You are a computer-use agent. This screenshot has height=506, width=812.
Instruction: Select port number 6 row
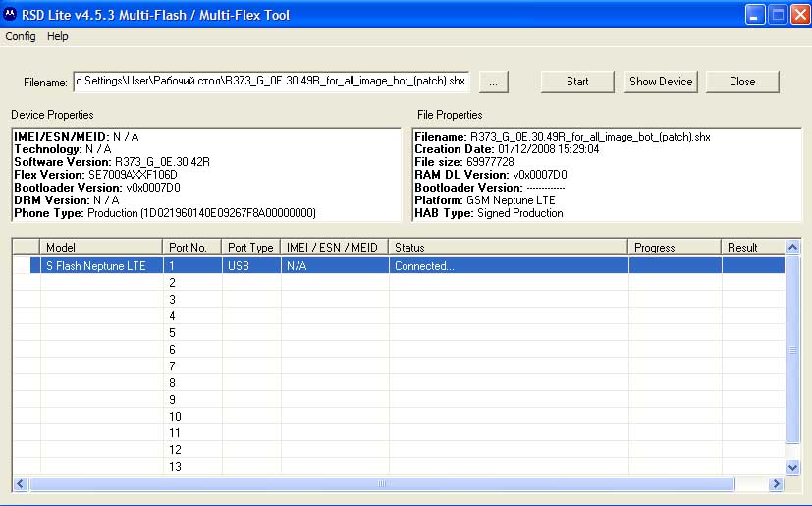click(399, 350)
